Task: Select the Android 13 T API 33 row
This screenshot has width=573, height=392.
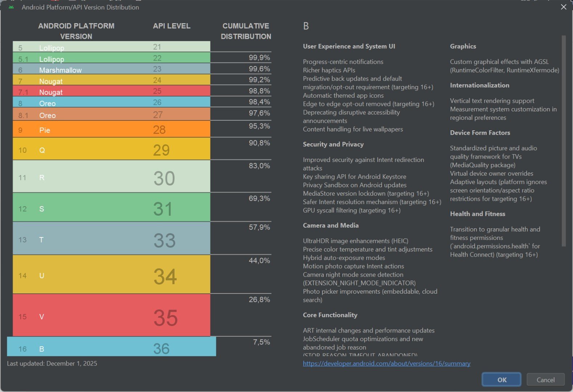Action: [x=111, y=238]
